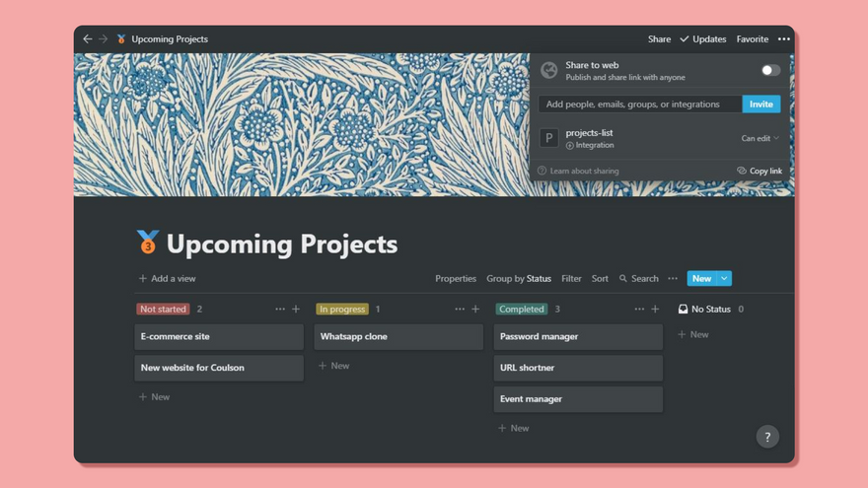Click plus icon in Not started column
The height and width of the screenshot is (488, 868).
pyautogui.click(x=296, y=310)
